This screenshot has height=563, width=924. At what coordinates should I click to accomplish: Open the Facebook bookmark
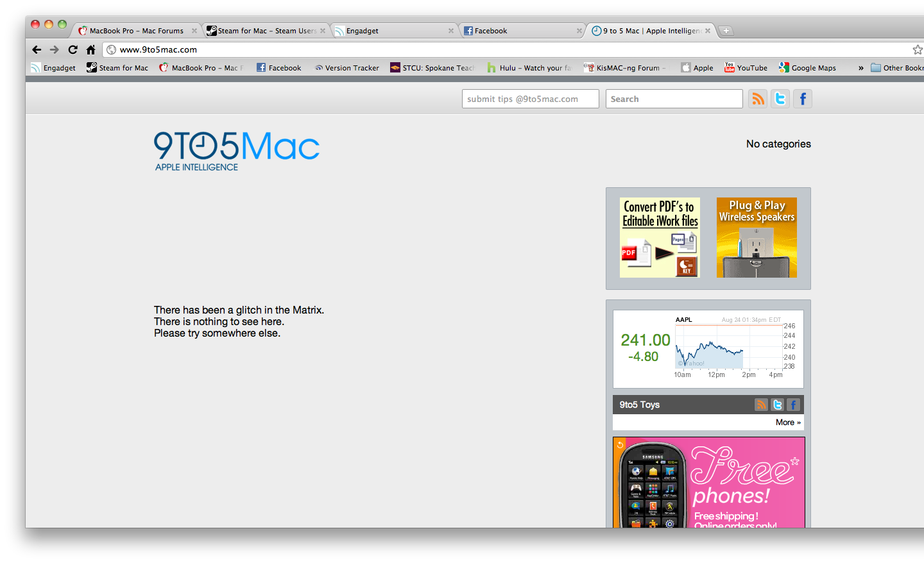coord(278,68)
